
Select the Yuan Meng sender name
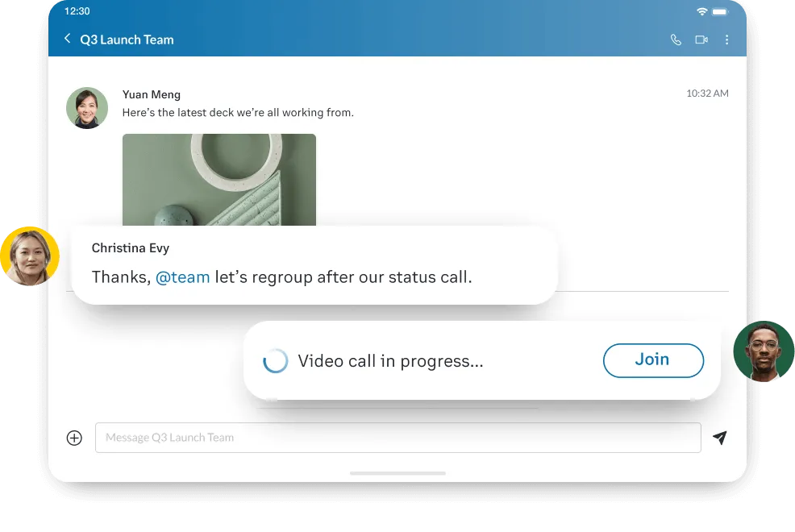coord(152,94)
